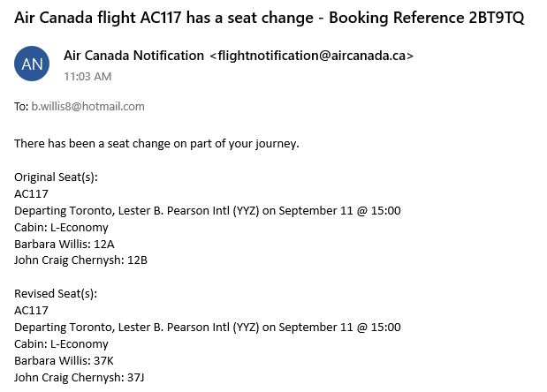Click the flightnotification@aircanada.ca sender address

[x=311, y=56]
